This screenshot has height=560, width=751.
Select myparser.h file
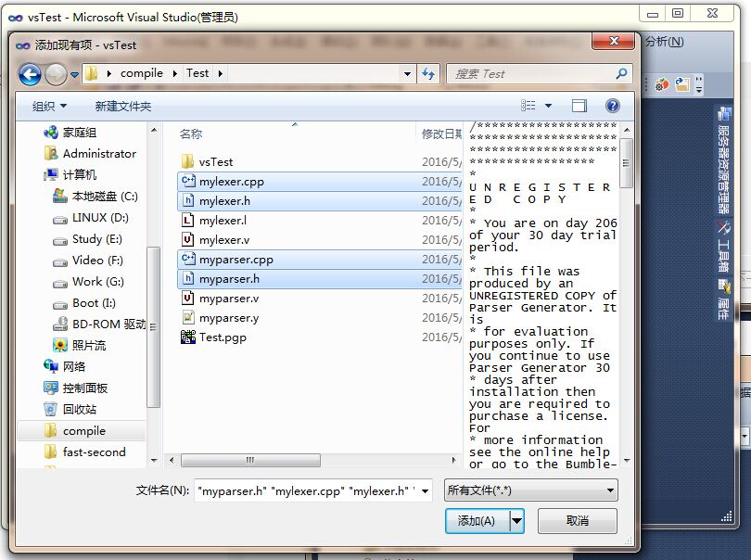click(320, 279)
